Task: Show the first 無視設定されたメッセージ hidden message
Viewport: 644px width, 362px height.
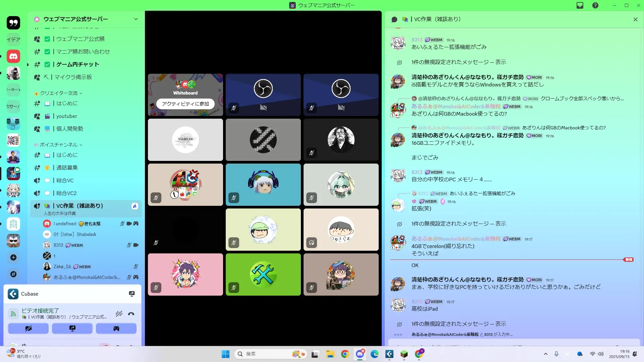Action: coord(500,62)
